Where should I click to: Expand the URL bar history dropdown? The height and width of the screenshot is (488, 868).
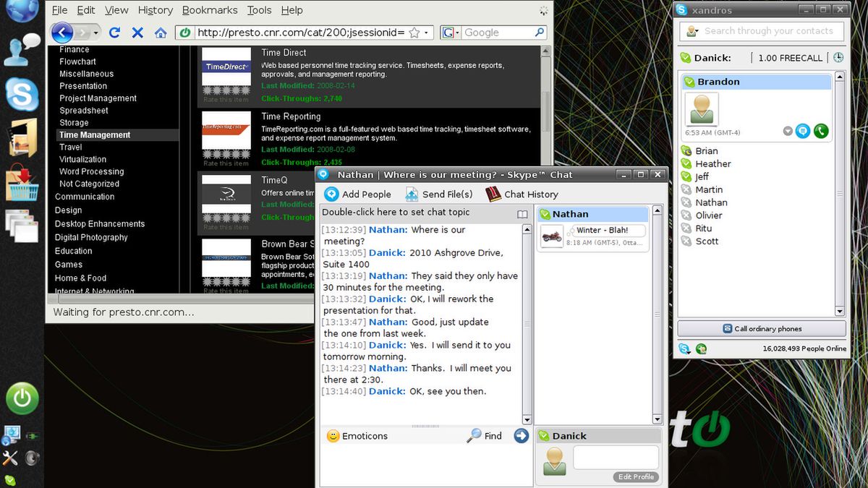427,33
